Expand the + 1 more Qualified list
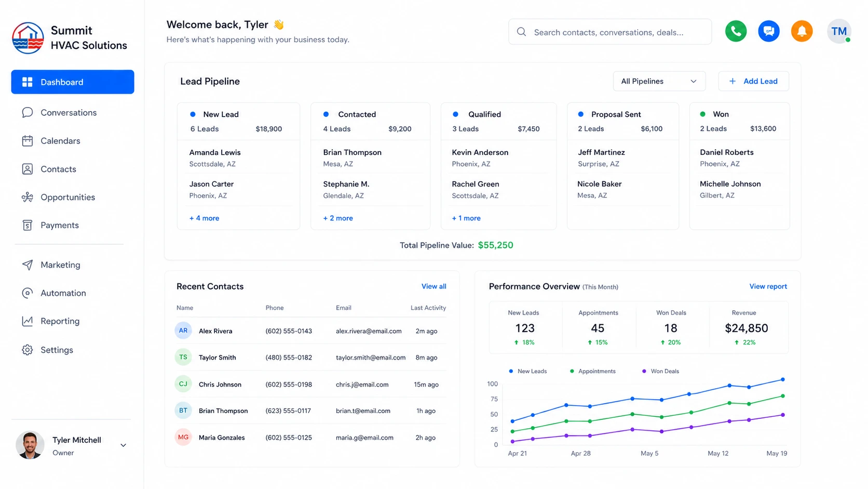This screenshot has width=868, height=489. (466, 218)
